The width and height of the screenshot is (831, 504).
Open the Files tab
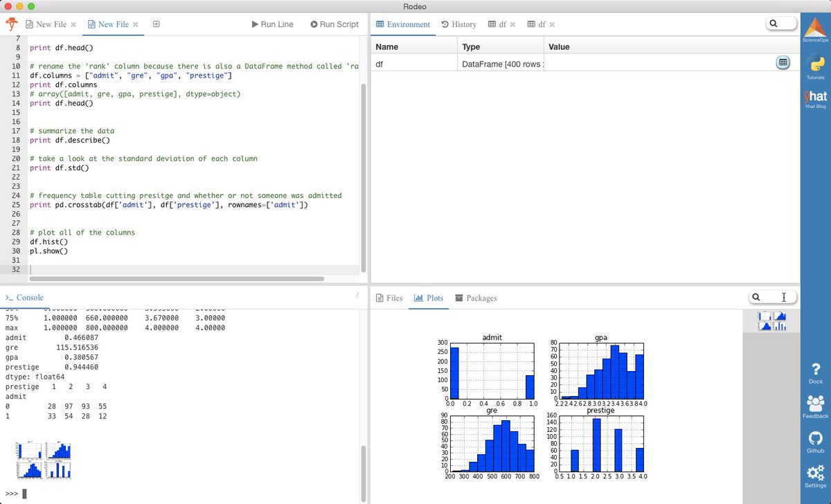(x=389, y=298)
